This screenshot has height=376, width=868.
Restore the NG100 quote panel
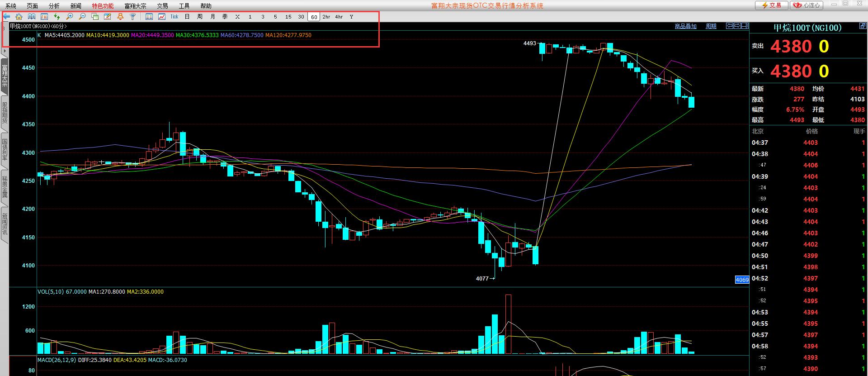[x=863, y=27]
